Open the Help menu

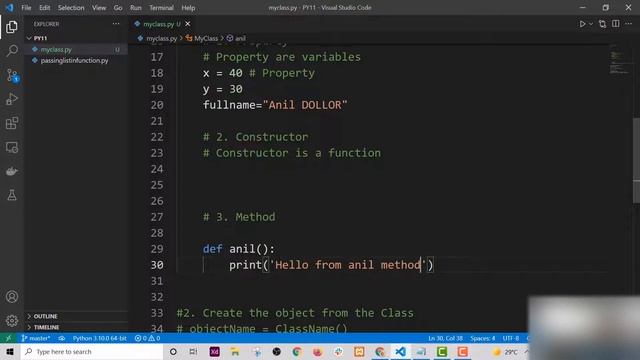188,8
